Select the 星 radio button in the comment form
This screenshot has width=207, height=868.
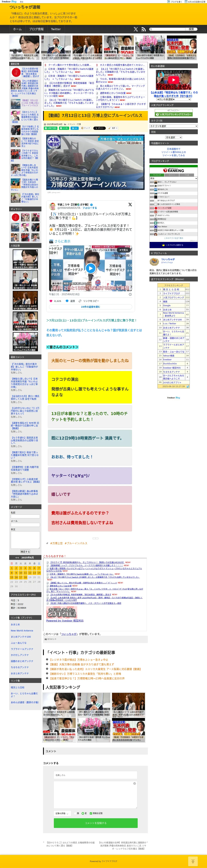(x=83, y=813)
